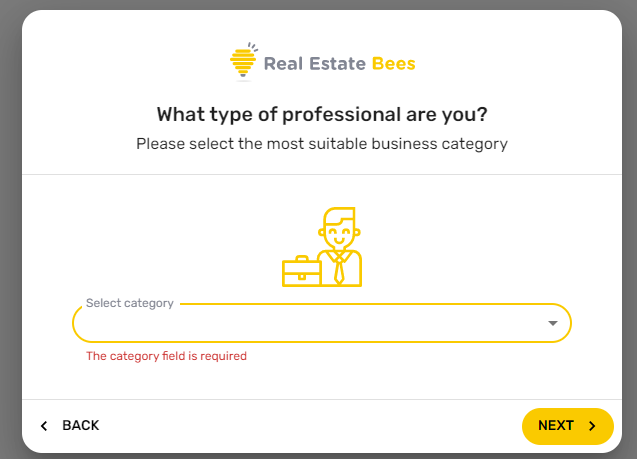637x459 pixels.
Task: Click the 'Real Estate' gray logo text
Action: [315, 64]
